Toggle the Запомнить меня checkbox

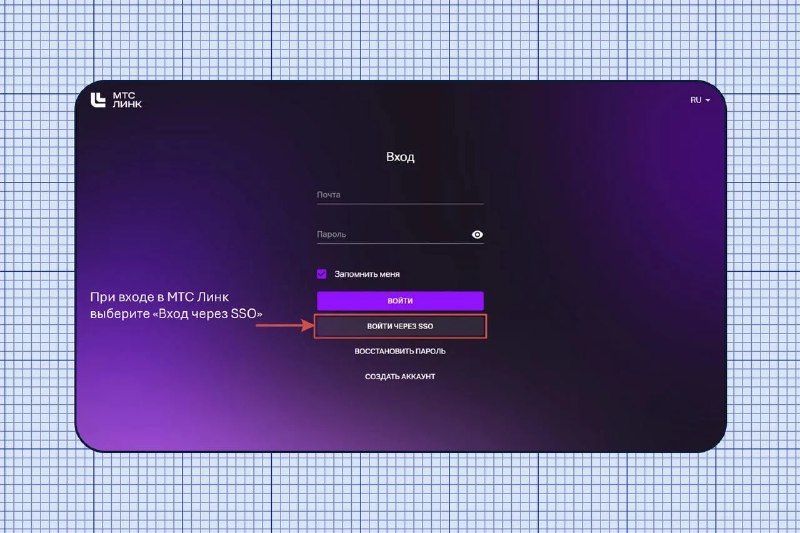[x=321, y=274]
